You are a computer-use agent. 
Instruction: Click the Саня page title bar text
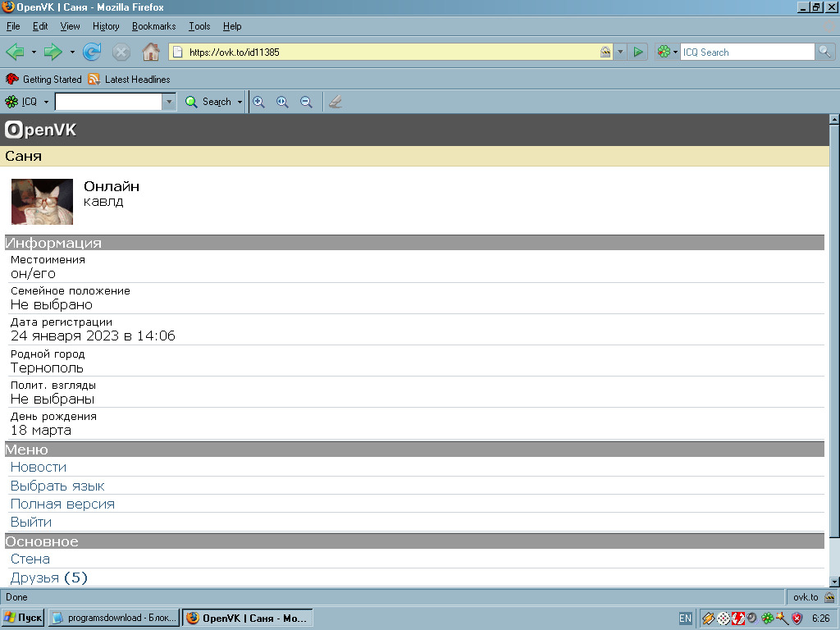tap(24, 156)
